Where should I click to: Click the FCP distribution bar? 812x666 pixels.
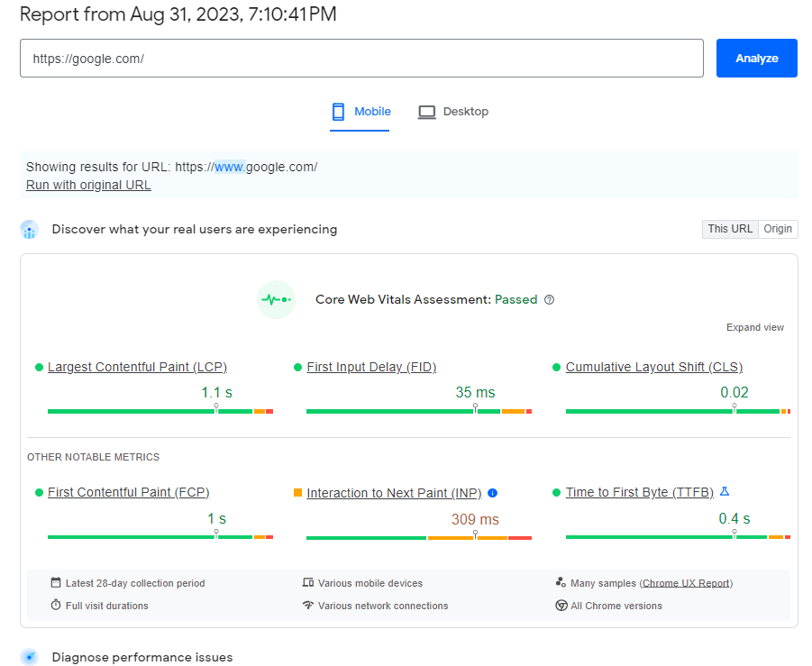point(160,537)
